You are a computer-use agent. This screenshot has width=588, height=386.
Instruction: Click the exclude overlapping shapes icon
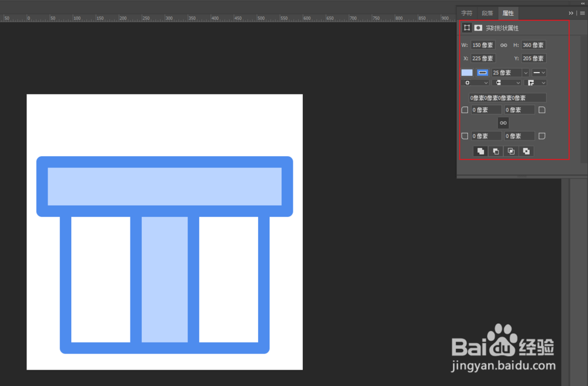click(526, 151)
